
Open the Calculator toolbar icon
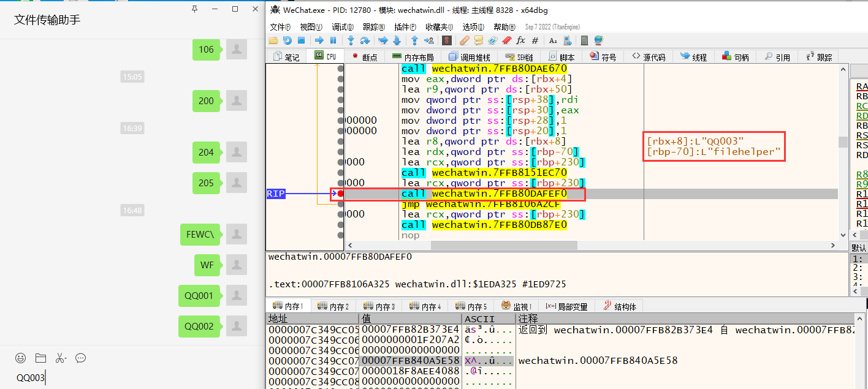click(x=584, y=40)
